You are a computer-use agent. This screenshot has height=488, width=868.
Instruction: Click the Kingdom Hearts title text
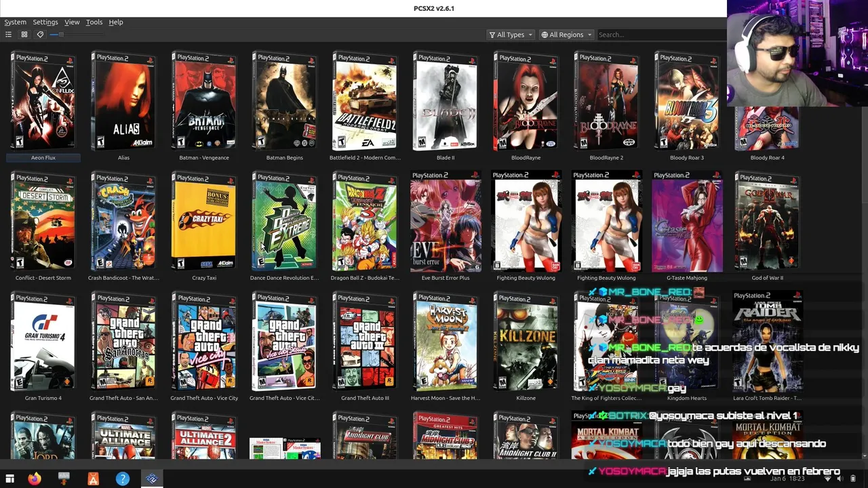tap(687, 399)
